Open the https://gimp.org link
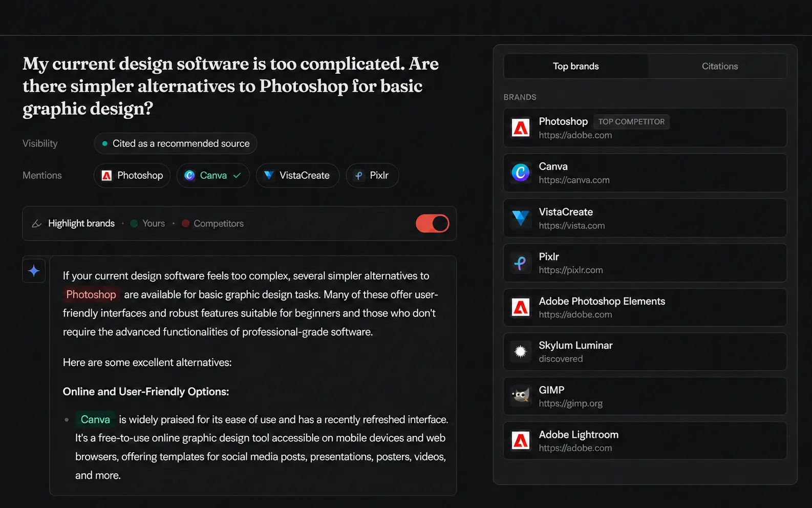 point(570,404)
